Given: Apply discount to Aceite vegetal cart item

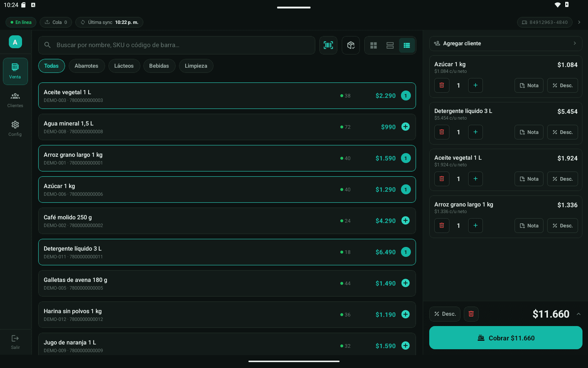Looking at the screenshot, I should pos(563,179).
